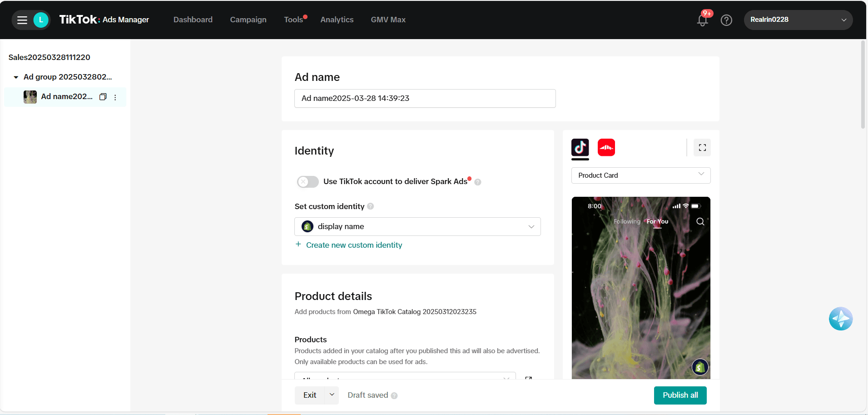Select the red Pangle placement preview icon

click(x=606, y=148)
